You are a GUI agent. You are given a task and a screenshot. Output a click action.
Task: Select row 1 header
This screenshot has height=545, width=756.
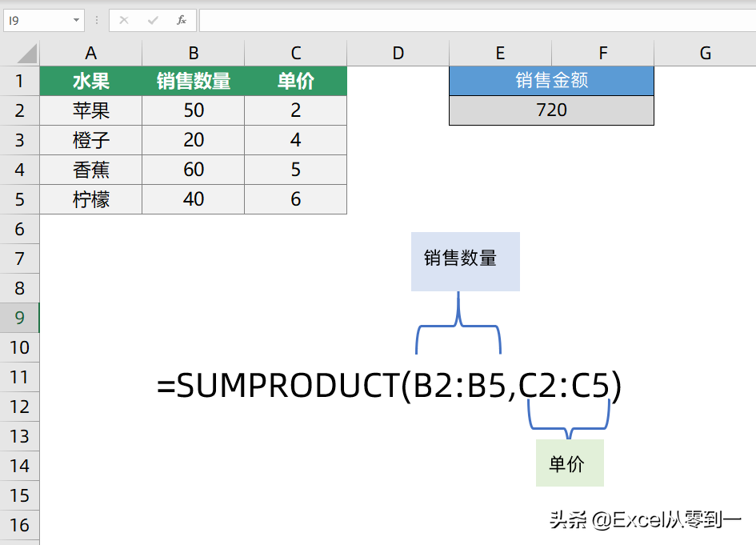point(19,81)
